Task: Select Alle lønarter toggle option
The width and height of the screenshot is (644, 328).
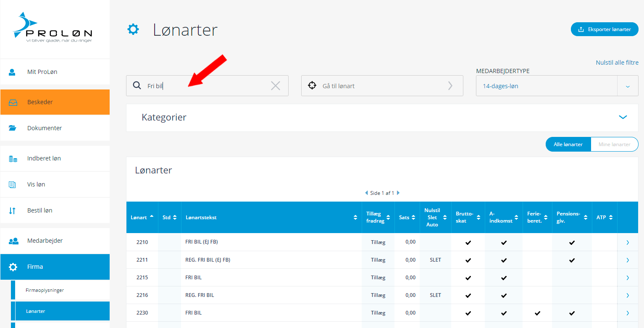Action: point(568,144)
